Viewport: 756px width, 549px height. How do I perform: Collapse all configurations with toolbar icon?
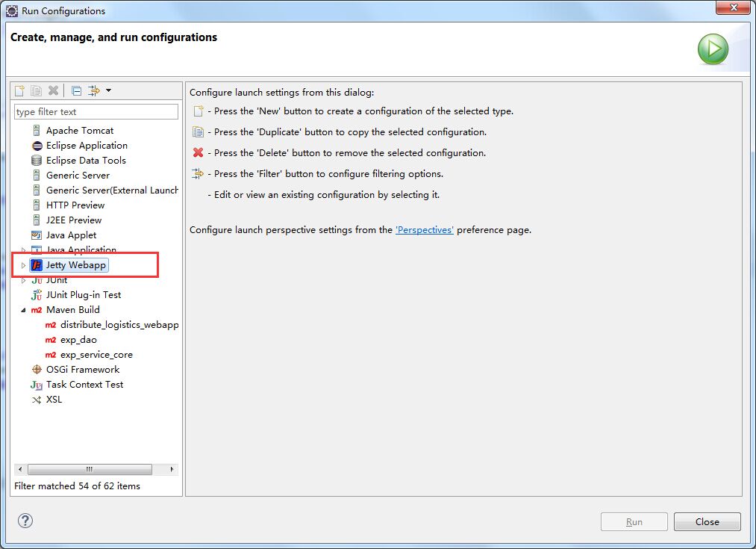(x=76, y=90)
